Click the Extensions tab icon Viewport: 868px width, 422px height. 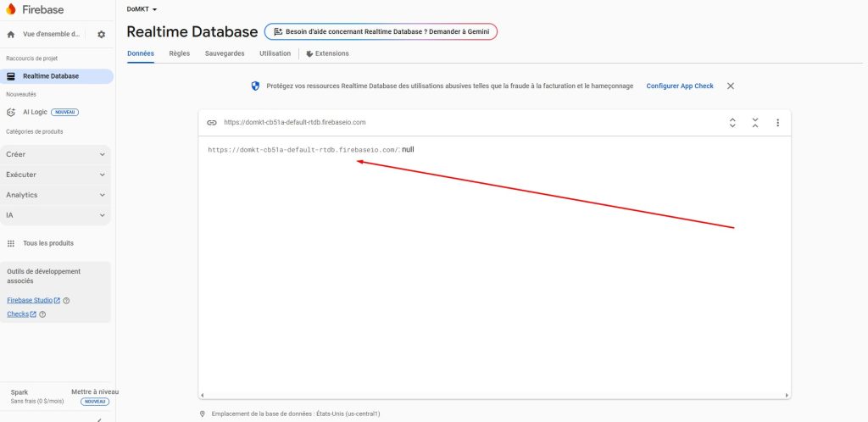click(x=309, y=53)
